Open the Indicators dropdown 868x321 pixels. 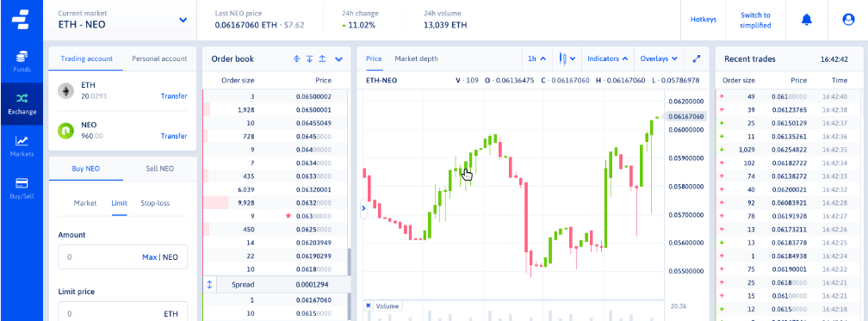[608, 59]
